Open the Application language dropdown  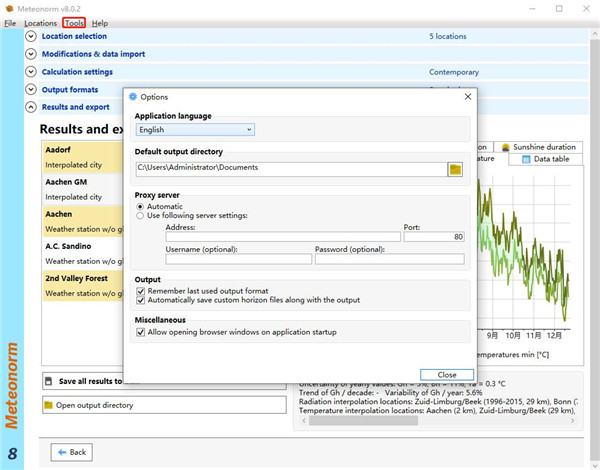[x=195, y=130]
